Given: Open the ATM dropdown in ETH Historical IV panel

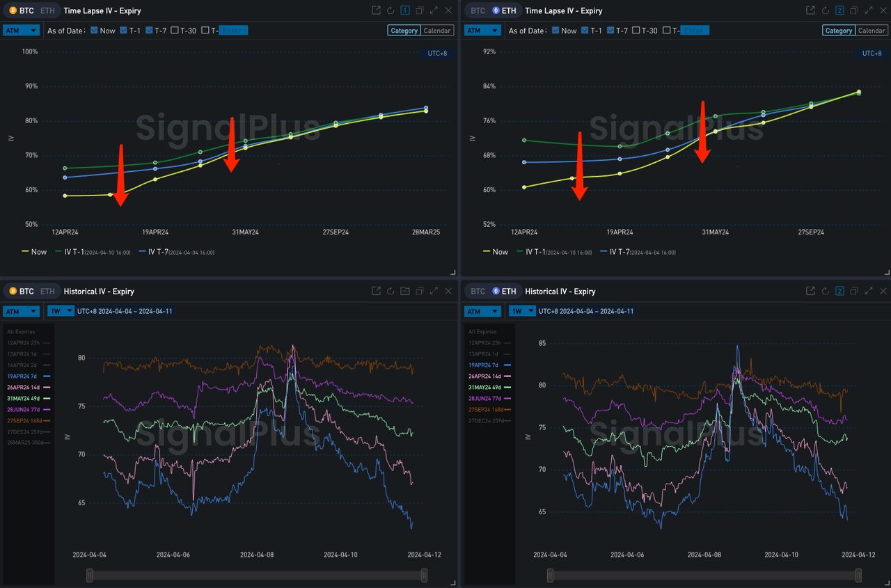Looking at the screenshot, I should pos(482,311).
